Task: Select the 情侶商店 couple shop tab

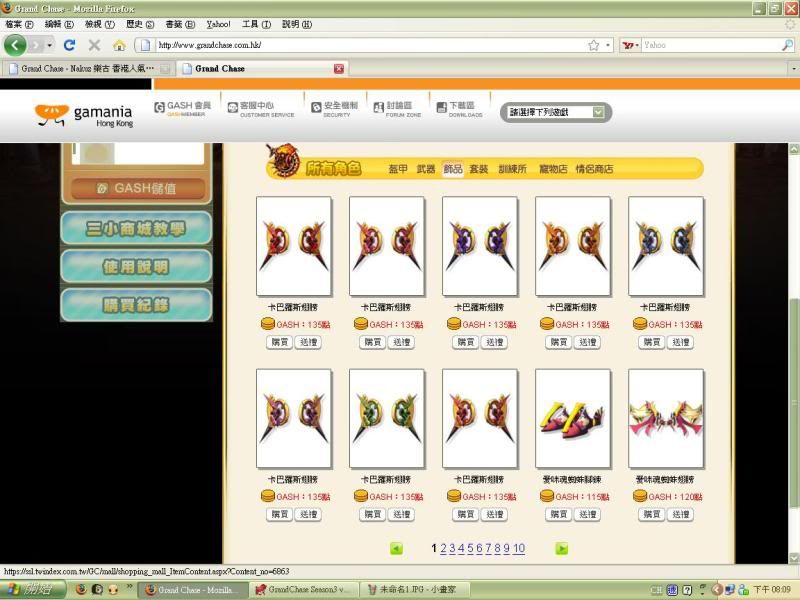Action: click(x=594, y=169)
